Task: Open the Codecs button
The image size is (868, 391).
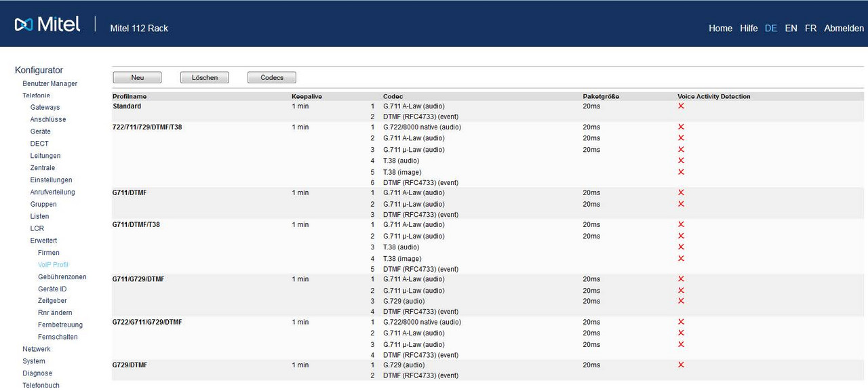Action: tap(272, 78)
